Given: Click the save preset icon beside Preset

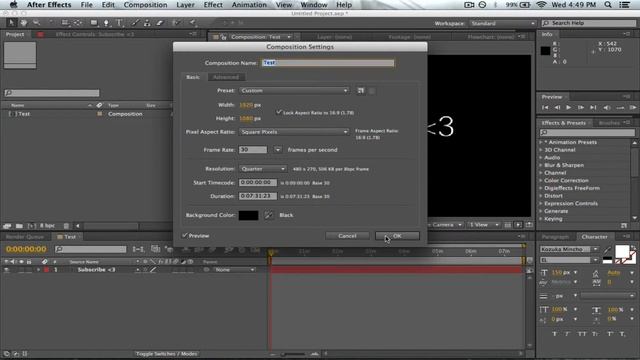Looking at the screenshot, I should pyautogui.click(x=360, y=91).
